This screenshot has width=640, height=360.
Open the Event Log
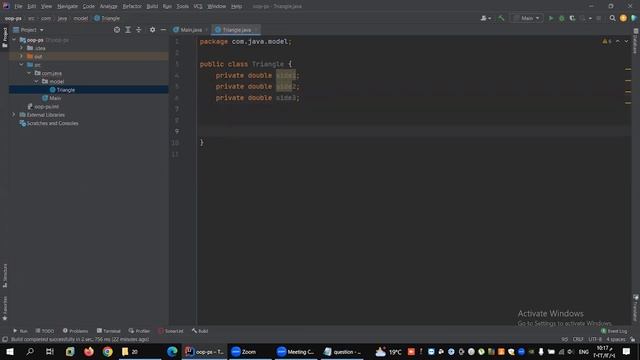(614, 331)
